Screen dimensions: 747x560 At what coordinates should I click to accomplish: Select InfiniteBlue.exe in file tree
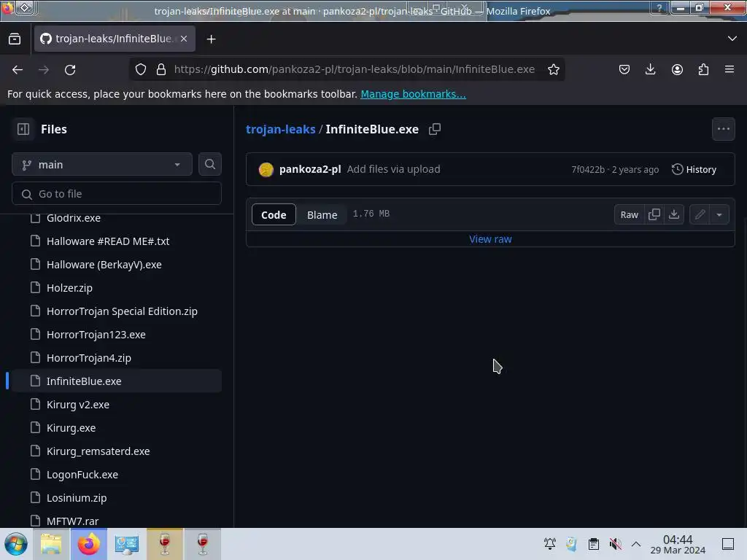(x=117, y=381)
